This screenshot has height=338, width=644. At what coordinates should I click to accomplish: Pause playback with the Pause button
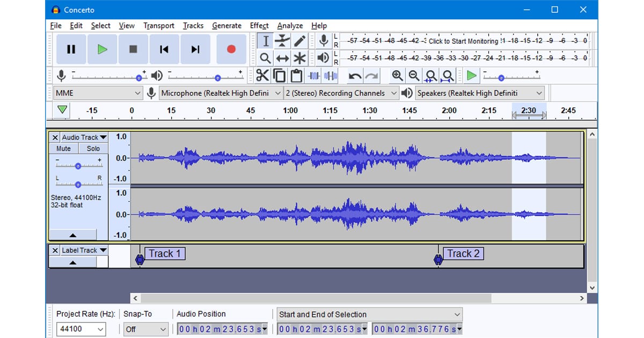pyautogui.click(x=71, y=49)
